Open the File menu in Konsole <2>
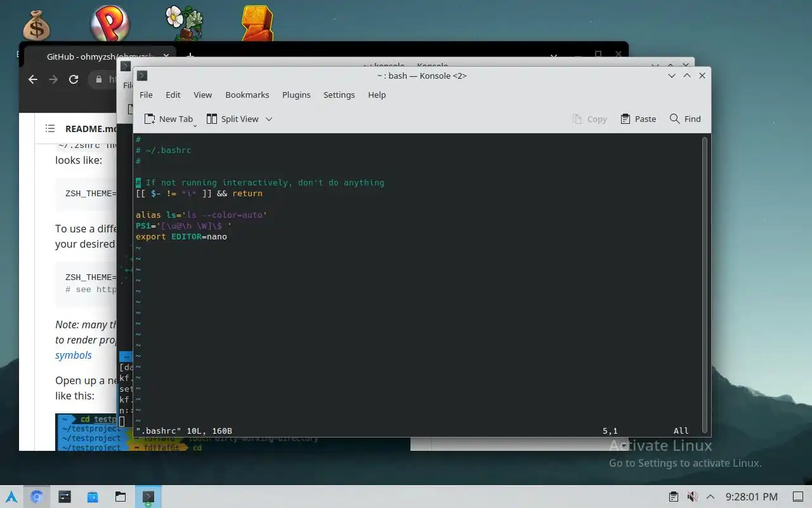 pyautogui.click(x=146, y=95)
